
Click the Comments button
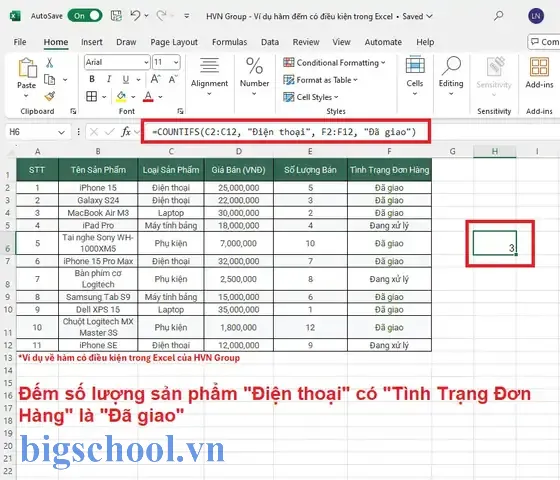pyautogui.click(x=544, y=42)
